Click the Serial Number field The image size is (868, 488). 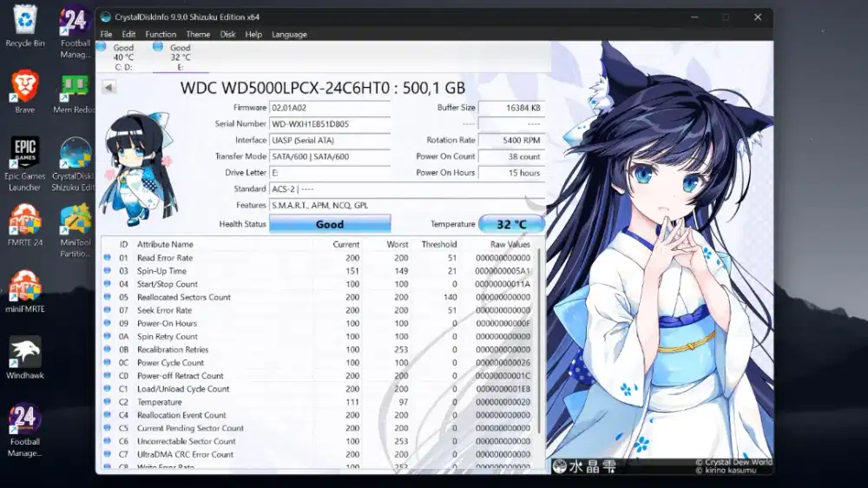pos(330,124)
